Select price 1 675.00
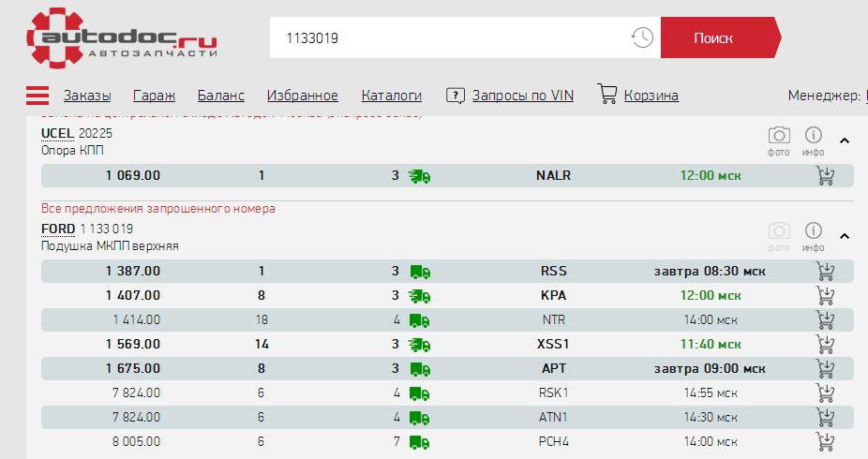Image resolution: width=868 pixels, height=459 pixels. pyautogui.click(x=133, y=368)
